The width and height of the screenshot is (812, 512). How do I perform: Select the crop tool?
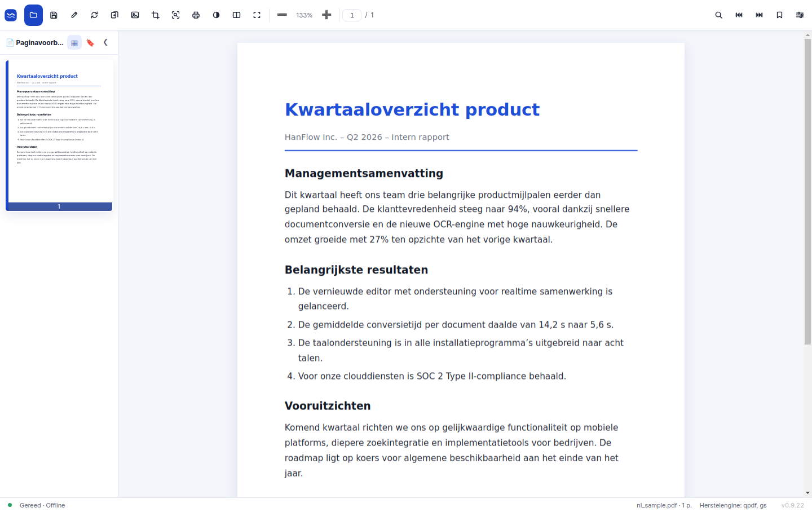(155, 15)
